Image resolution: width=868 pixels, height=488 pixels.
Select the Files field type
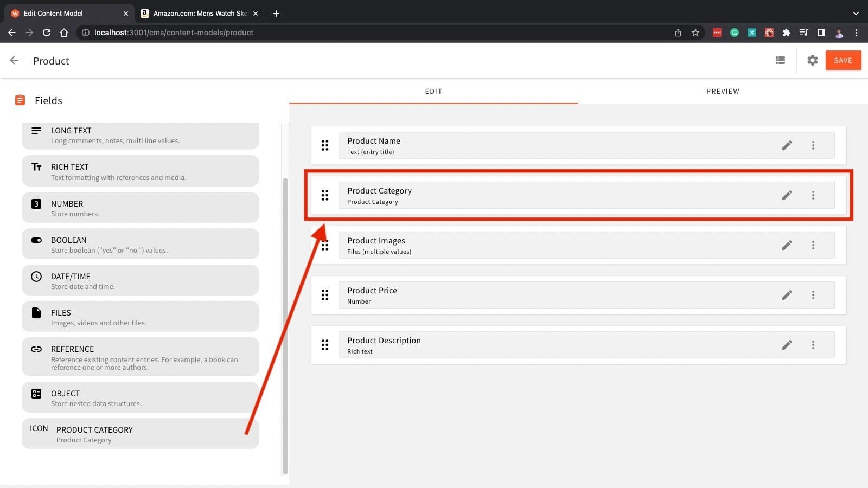point(140,317)
